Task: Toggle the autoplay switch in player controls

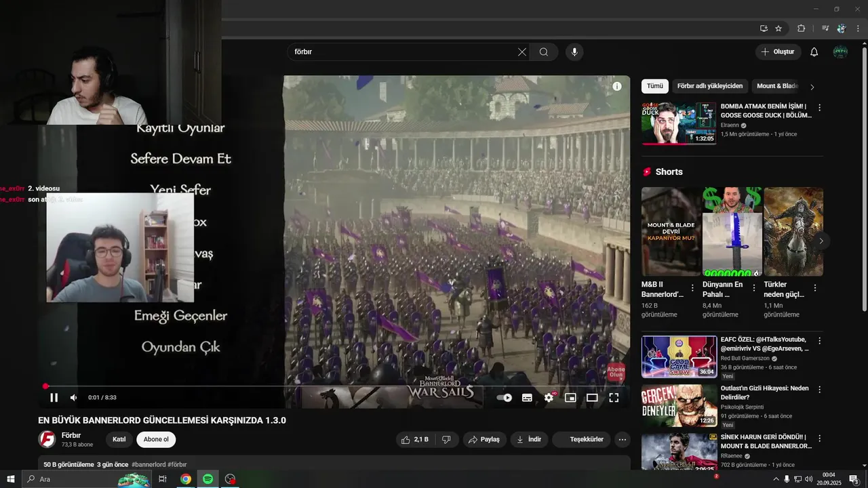Action: click(x=505, y=398)
